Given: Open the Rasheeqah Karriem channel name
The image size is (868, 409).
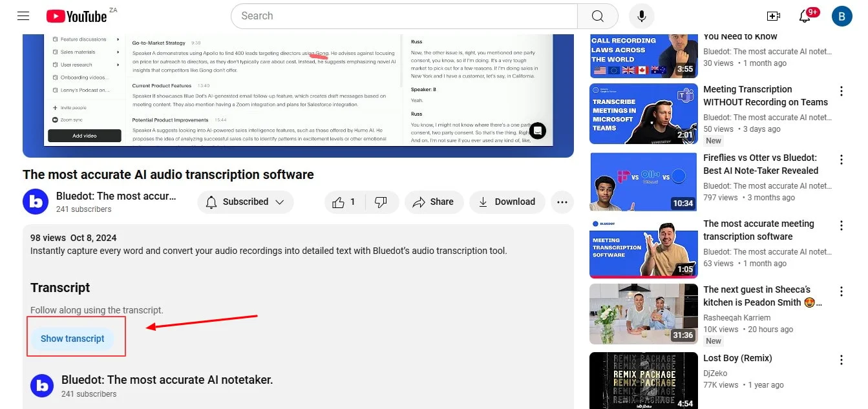Looking at the screenshot, I should (x=737, y=318).
